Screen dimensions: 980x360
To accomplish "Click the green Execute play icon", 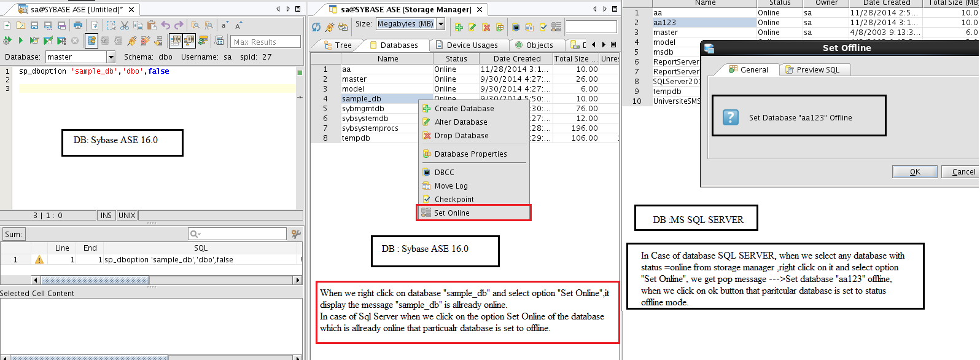I will (x=20, y=41).
